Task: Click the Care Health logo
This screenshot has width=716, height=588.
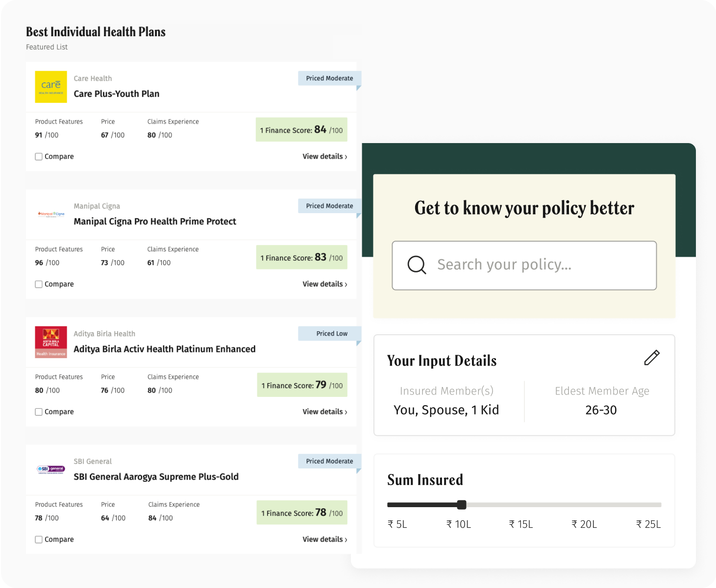Action: tap(51, 87)
